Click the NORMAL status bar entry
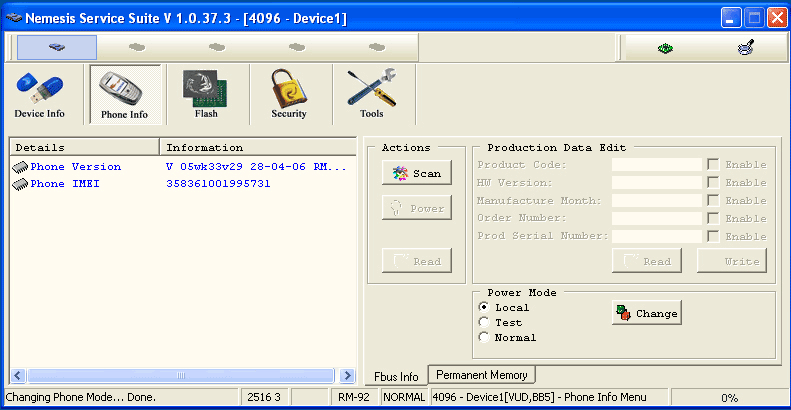The image size is (791, 410). point(404,397)
